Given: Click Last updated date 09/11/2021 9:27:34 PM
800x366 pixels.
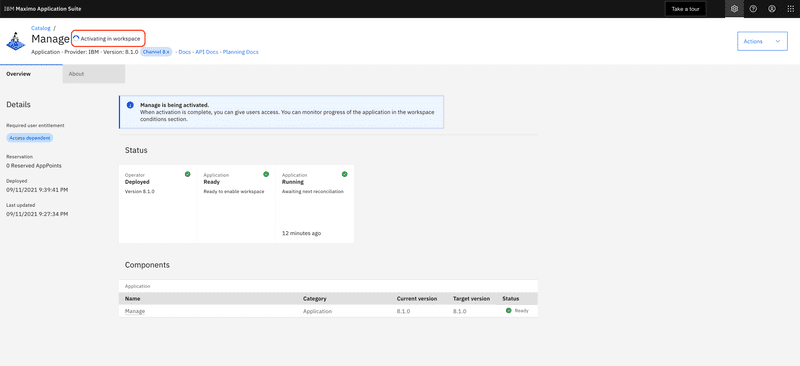Looking at the screenshot, I should tap(37, 214).
